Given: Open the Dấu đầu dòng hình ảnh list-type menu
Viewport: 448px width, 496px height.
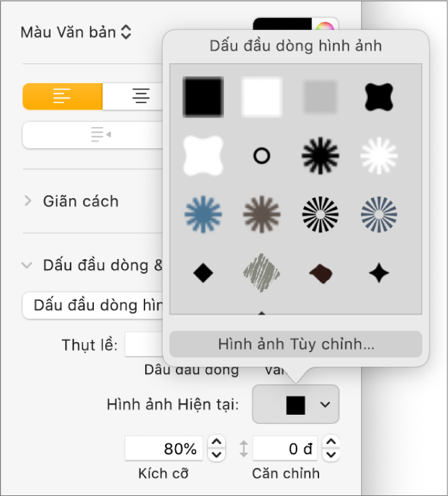Looking at the screenshot, I should [94, 305].
